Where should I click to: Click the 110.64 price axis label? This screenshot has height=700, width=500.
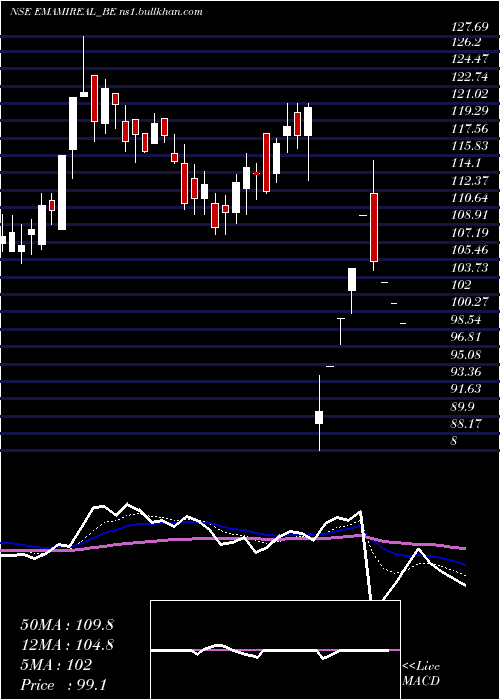pos(470,198)
